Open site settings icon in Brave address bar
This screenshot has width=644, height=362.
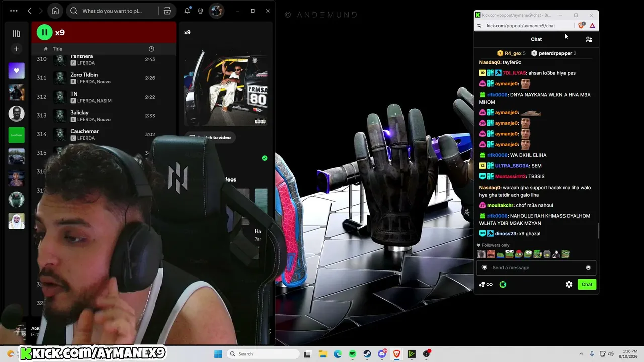coord(479,26)
